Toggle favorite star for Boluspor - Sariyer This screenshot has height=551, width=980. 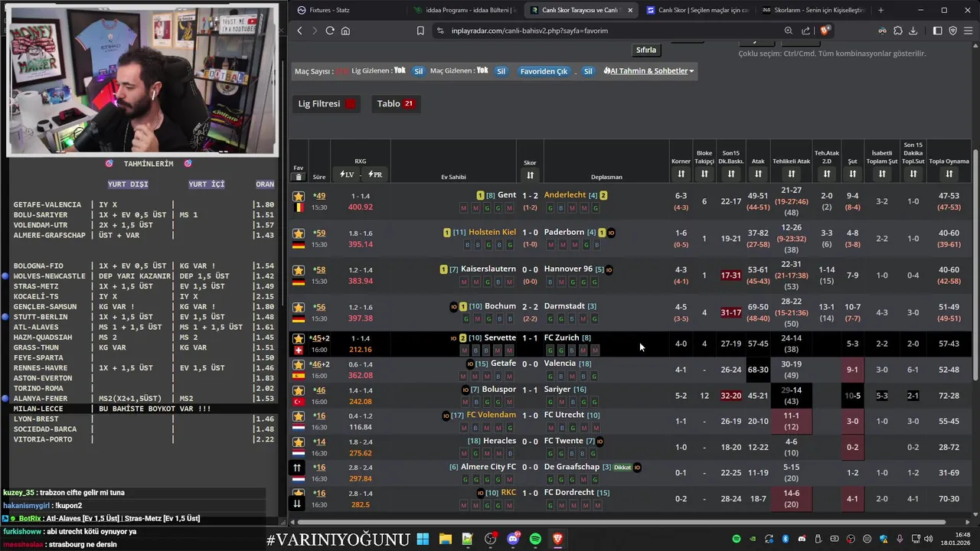click(x=299, y=390)
